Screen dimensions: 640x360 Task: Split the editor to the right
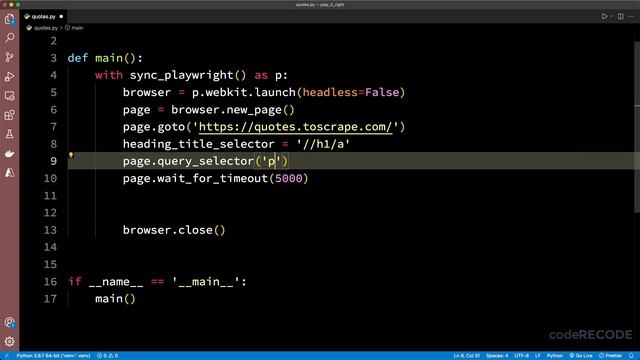[620, 16]
